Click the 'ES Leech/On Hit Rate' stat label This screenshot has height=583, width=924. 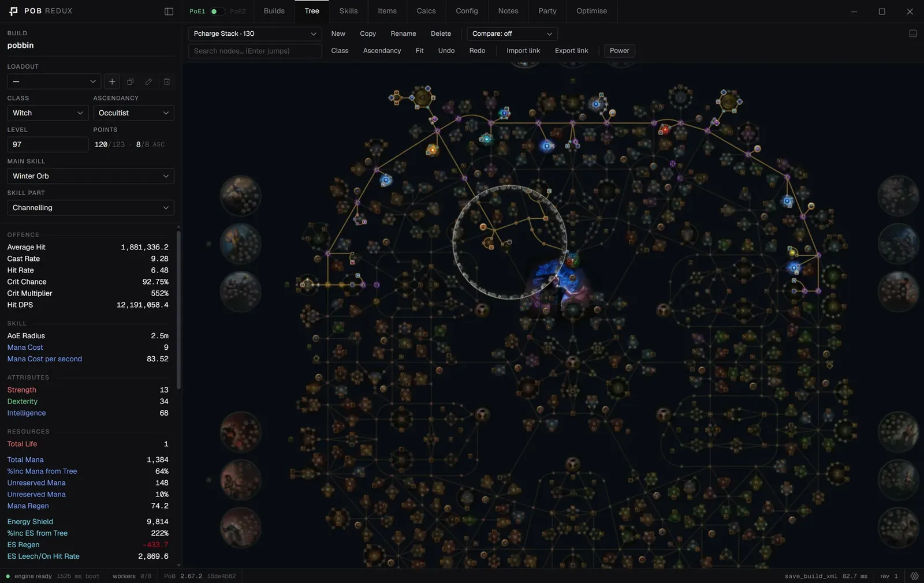point(43,556)
